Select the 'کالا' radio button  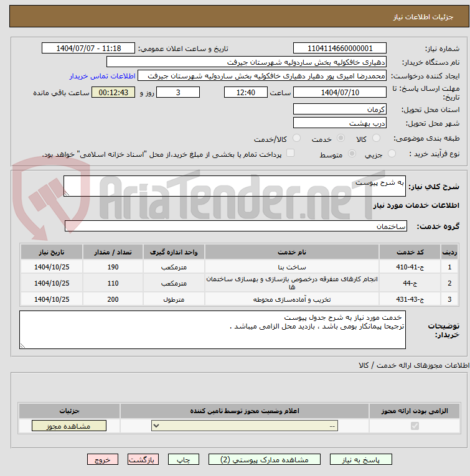tap(376, 138)
